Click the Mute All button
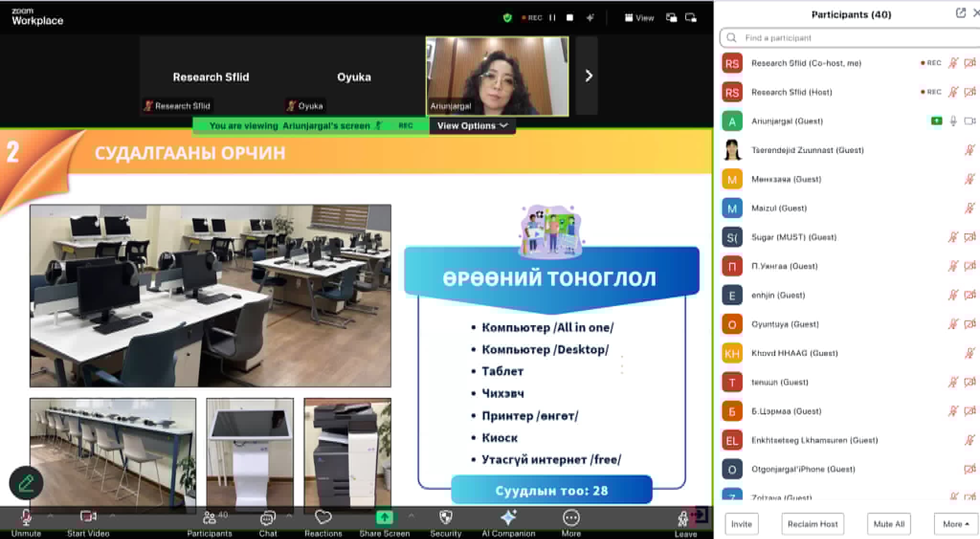The width and height of the screenshot is (980, 539). pos(889,524)
